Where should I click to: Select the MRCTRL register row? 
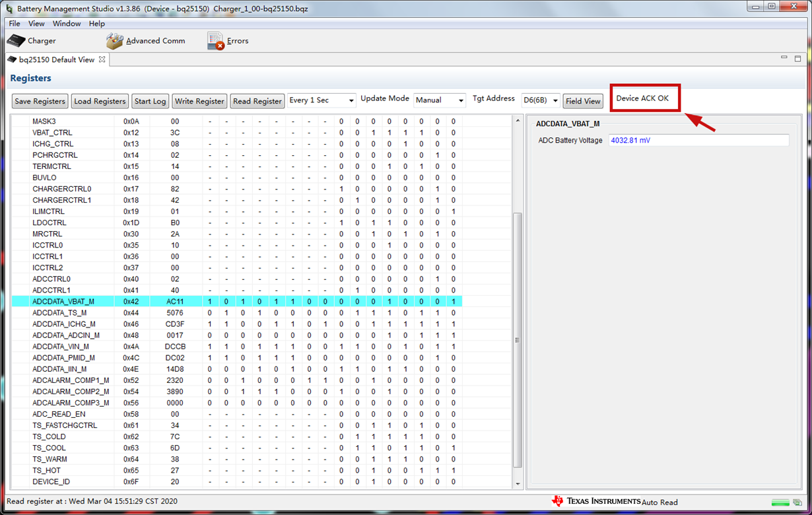point(236,234)
